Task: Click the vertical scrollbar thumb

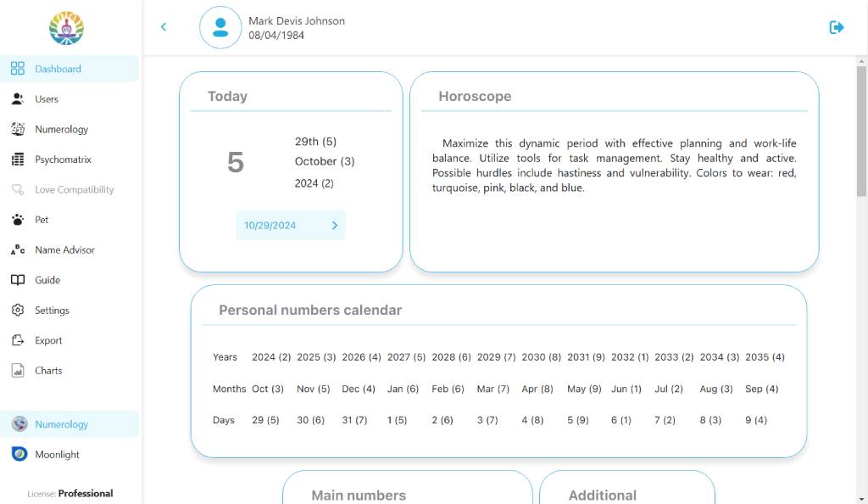Action: pos(861,131)
